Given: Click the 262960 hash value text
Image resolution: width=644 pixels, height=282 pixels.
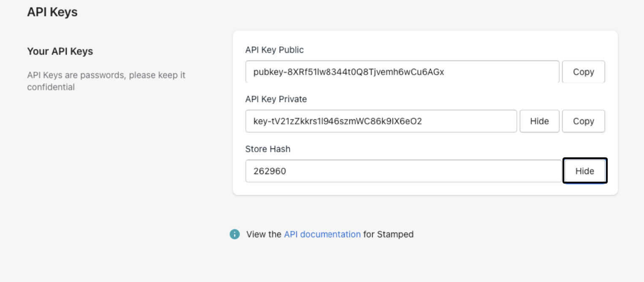Looking at the screenshot, I should click(x=270, y=171).
